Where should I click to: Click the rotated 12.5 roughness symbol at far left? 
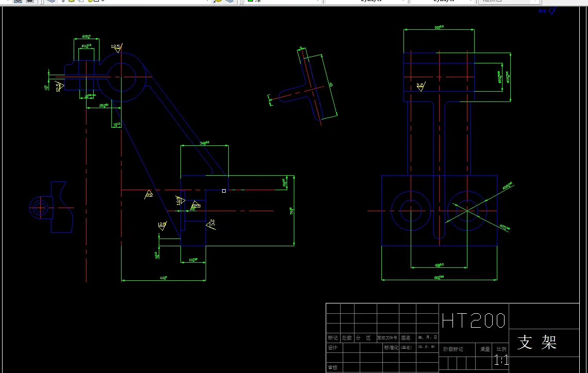pyautogui.click(x=60, y=86)
